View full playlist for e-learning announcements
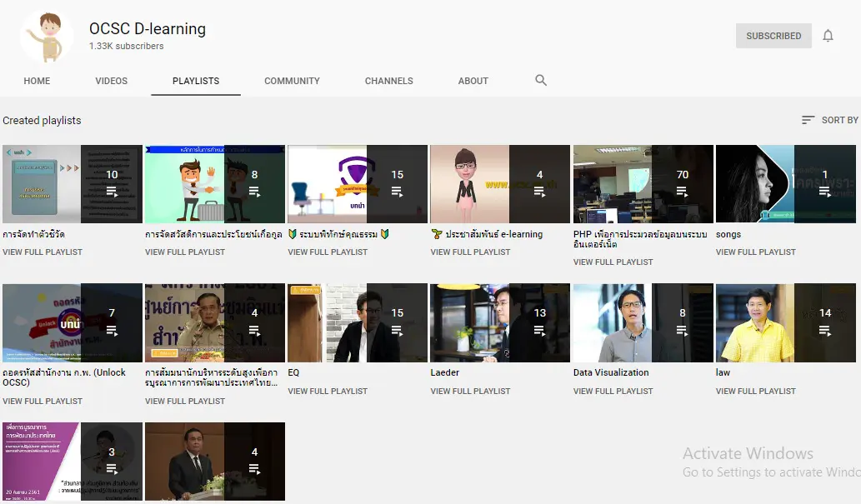The height and width of the screenshot is (504, 861). pyautogui.click(x=471, y=252)
